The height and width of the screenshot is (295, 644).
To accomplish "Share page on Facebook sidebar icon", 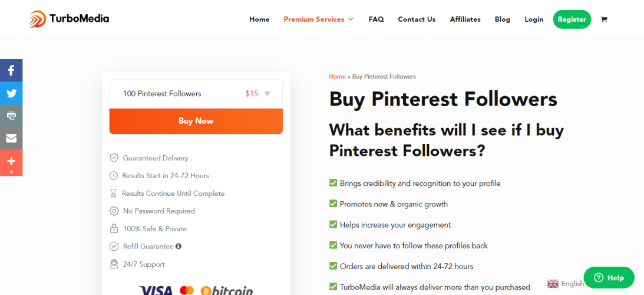I will [x=11, y=70].
